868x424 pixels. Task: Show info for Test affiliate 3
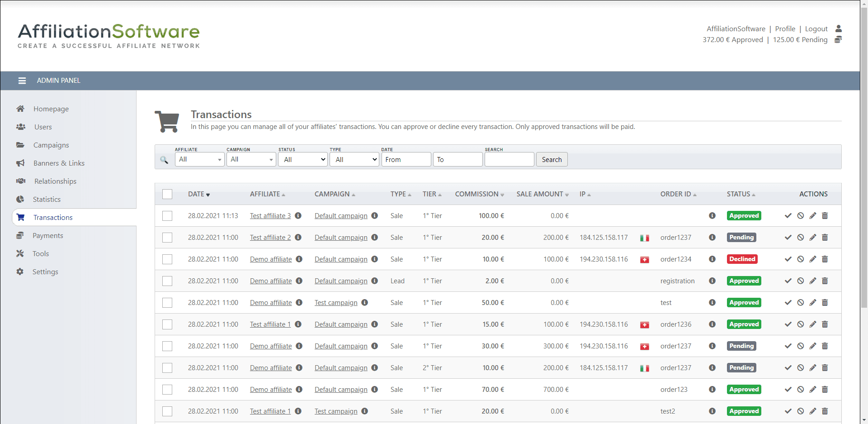tap(298, 216)
